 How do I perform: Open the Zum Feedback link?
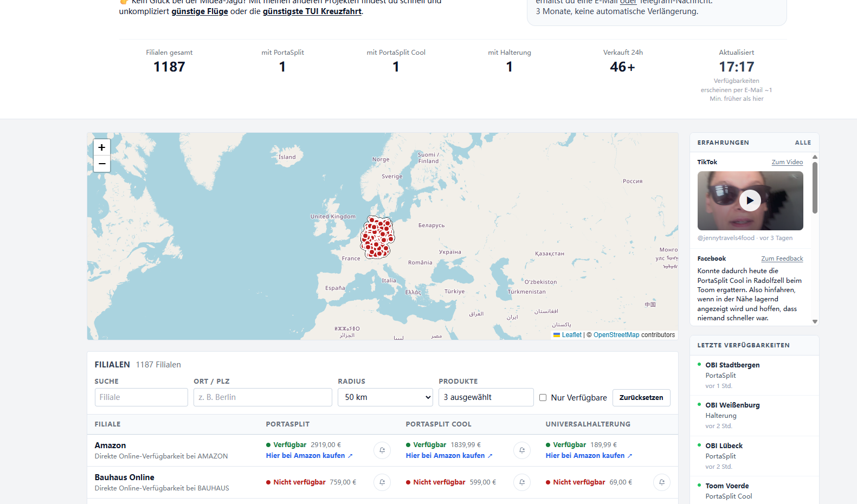[782, 259]
